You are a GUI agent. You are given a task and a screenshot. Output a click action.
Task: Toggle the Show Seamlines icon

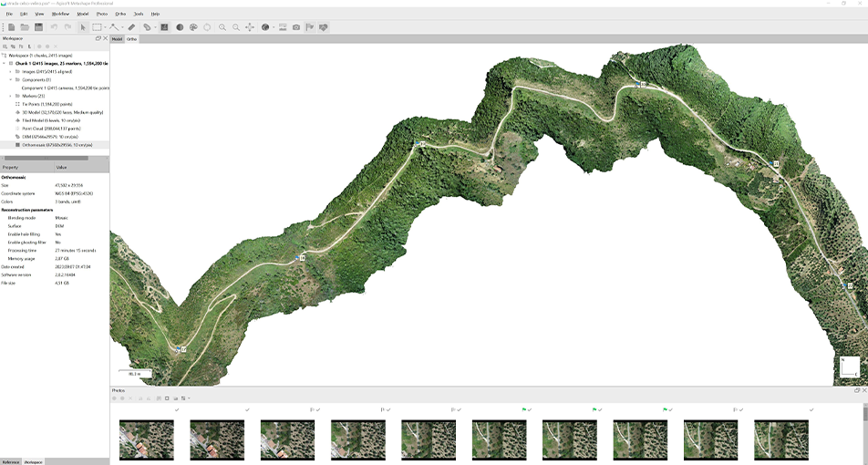pos(283,27)
